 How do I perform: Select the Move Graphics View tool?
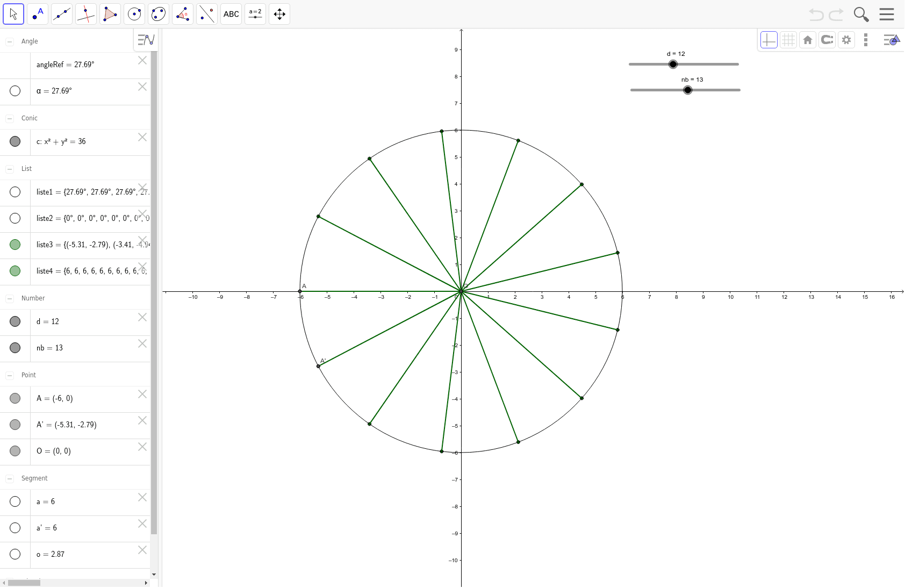coord(279,14)
